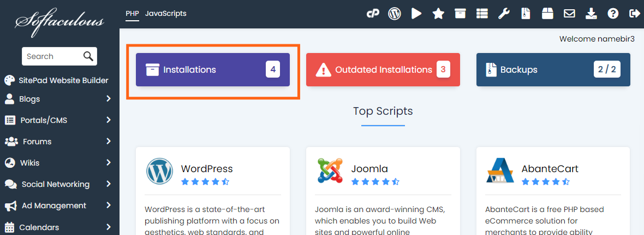Viewport: 644px width, 235px height.
Task: Expand the Portals/CMS category chevron
Action: coord(109,120)
